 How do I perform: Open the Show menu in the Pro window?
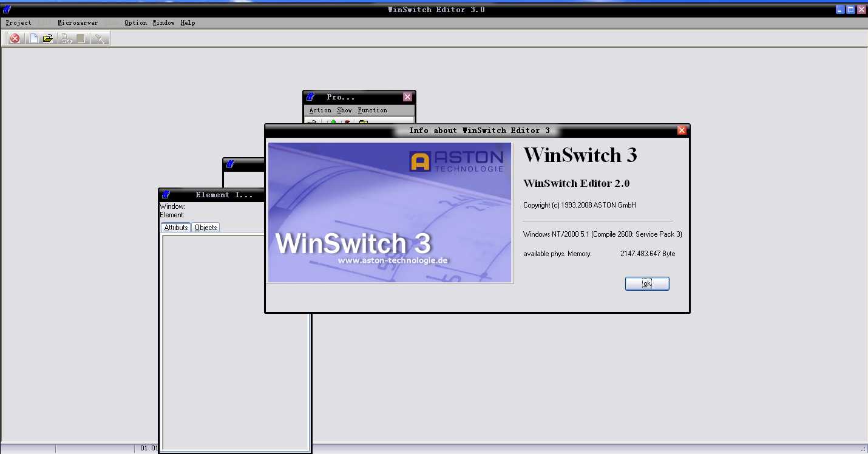[344, 110]
